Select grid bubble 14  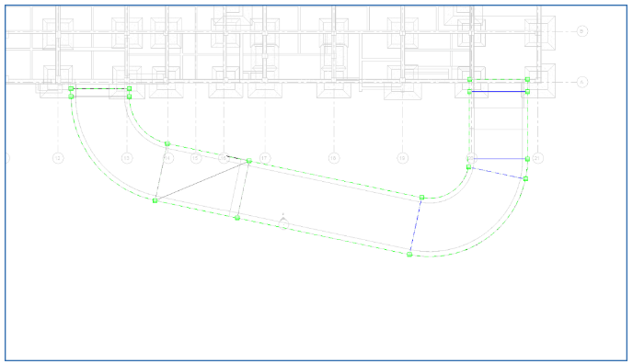pyautogui.click(x=168, y=158)
